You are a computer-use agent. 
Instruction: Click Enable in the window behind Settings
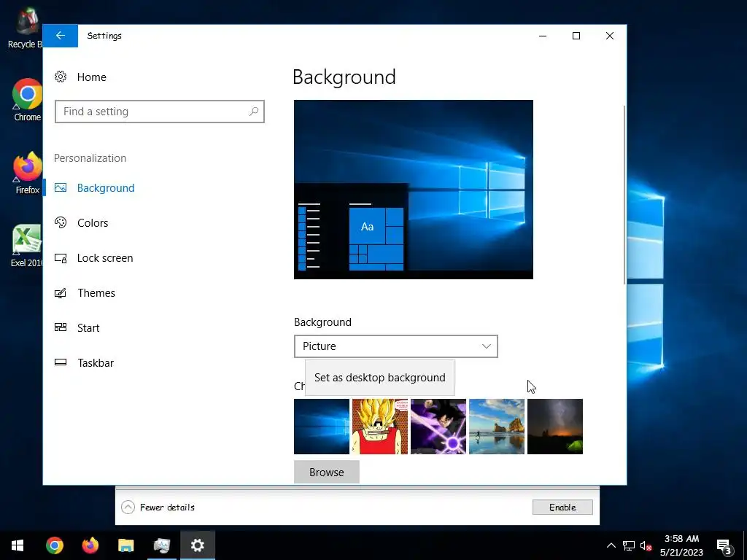[x=562, y=507]
